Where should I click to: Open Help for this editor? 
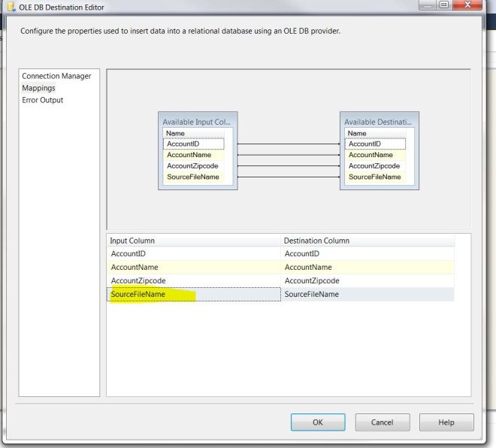pyautogui.click(x=446, y=422)
